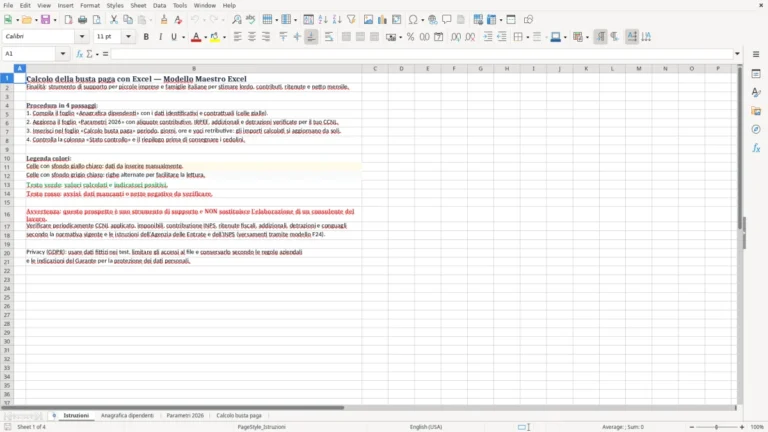Open borders dropdown arrow
Screen dimensions: 768x432
click(x=528, y=37)
